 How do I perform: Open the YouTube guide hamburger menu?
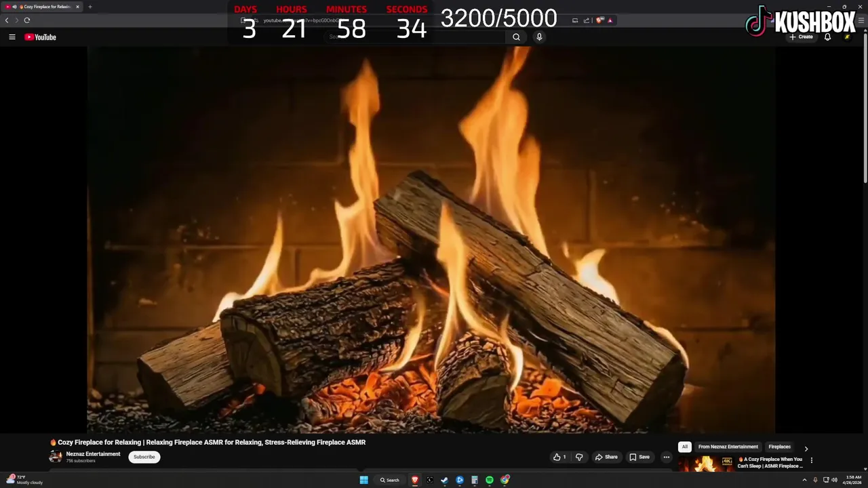pos(12,37)
